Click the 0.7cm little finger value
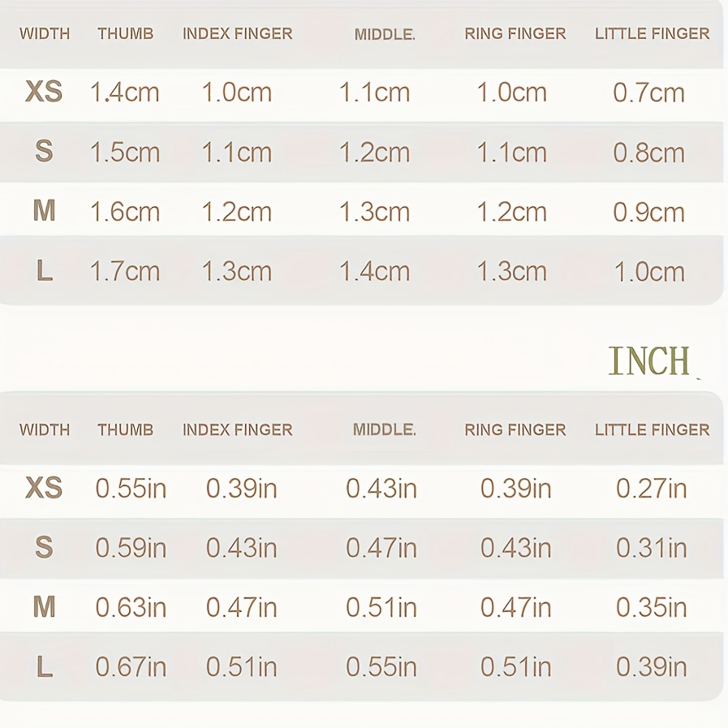This screenshot has width=728, height=728. click(x=648, y=93)
